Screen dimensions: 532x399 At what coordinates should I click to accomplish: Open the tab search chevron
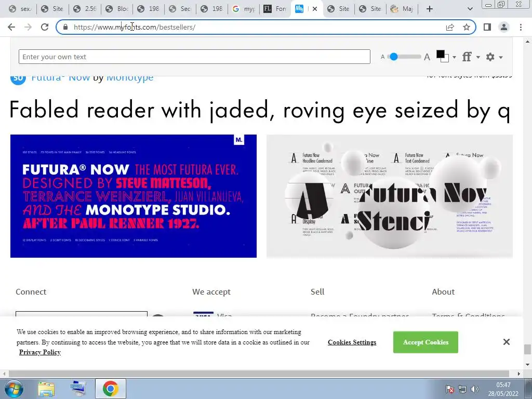(x=470, y=9)
